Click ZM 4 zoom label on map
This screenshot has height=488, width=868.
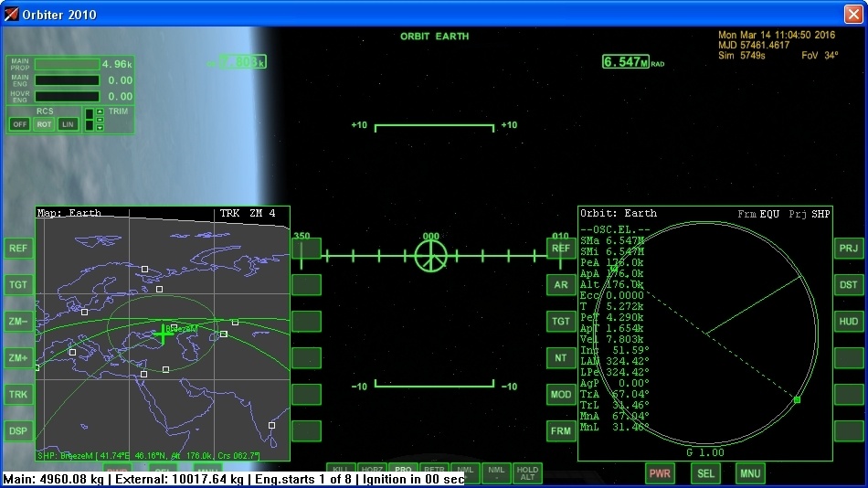[x=262, y=213]
